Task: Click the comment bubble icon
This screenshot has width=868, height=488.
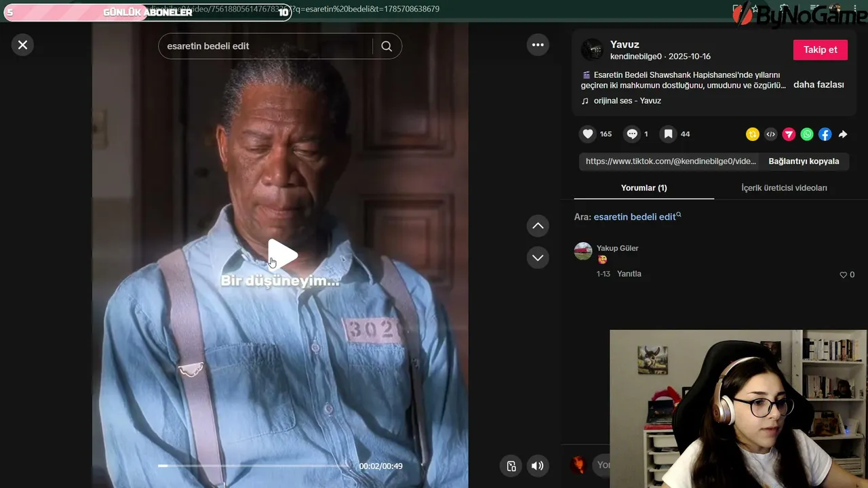Action: pos(632,134)
